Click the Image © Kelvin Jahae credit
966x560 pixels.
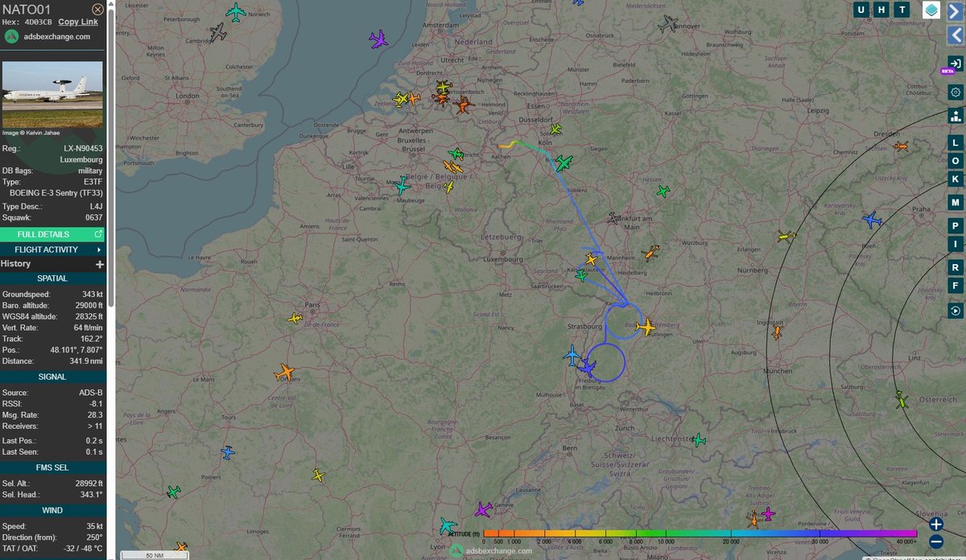31,132
